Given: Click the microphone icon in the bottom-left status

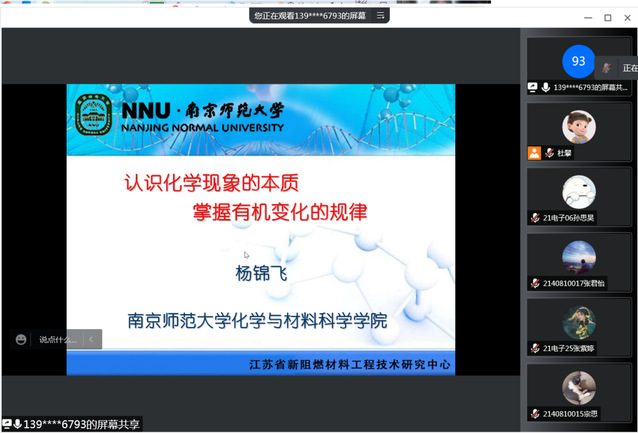Looking at the screenshot, I should (x=18, y=425).
